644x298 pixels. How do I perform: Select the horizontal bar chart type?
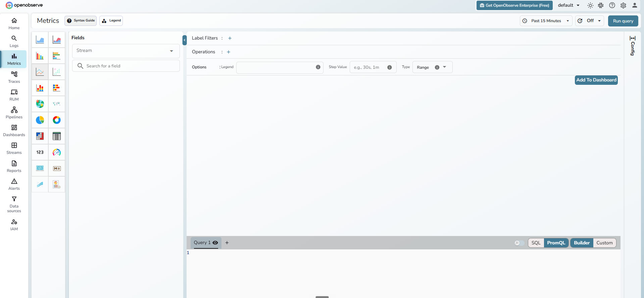[x=57, y=56]
